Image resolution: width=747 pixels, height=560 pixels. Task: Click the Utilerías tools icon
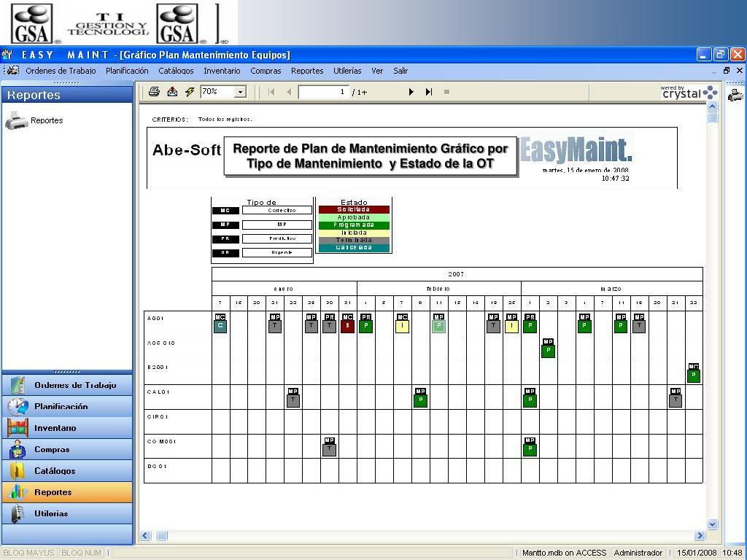[x=18, y=513]
